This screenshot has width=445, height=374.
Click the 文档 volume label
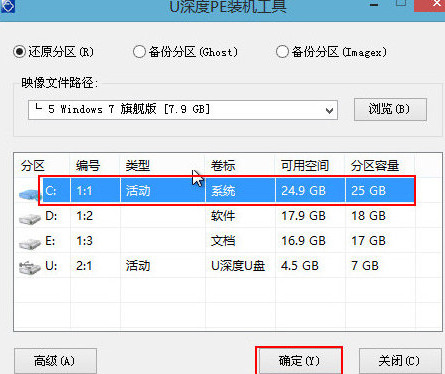(223, 241)
